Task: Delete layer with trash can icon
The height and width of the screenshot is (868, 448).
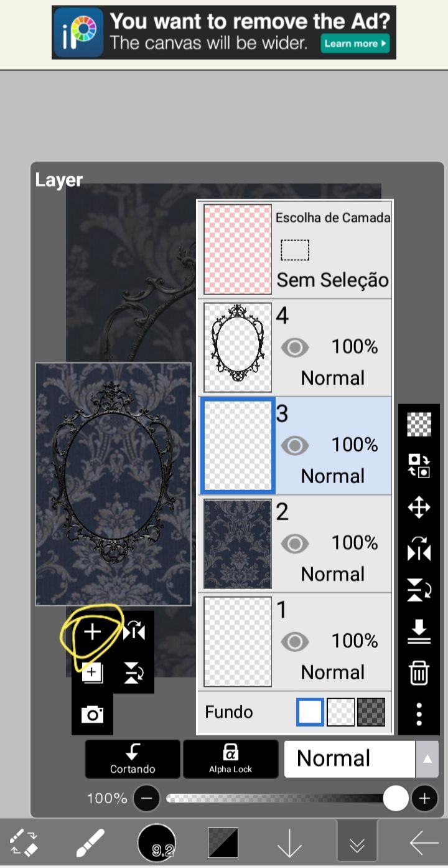Action: click(419, 673)
